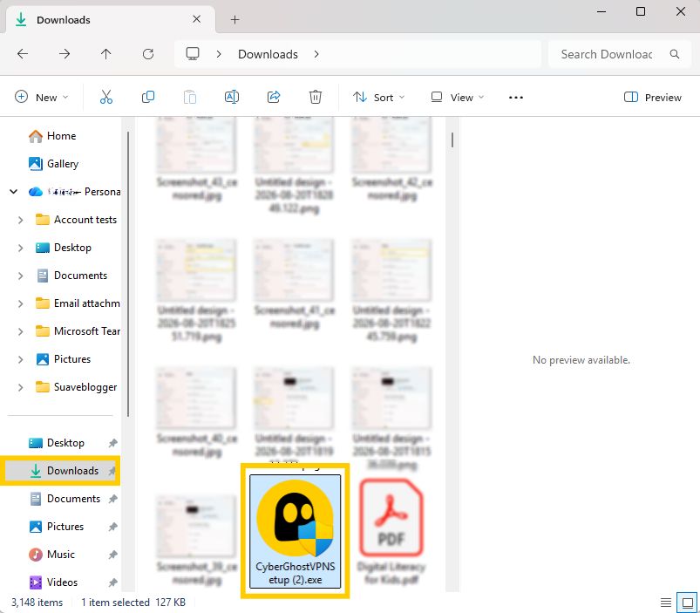Screen dimensions: 700x613
Task: Expand the Desktop tree node under OneDrive
Action: coord(21,248)
